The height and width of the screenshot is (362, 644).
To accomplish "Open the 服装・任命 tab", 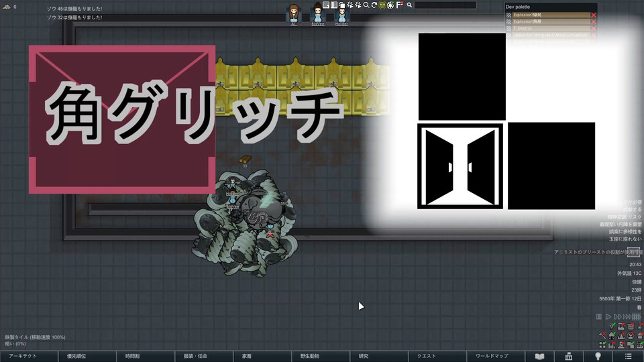I will pyautogui.click(x=204, y=356).
